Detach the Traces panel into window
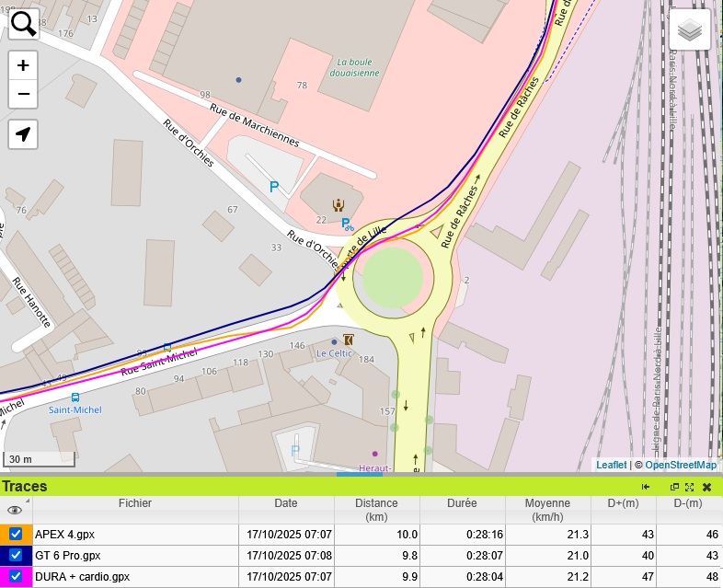 coord(674,487)
